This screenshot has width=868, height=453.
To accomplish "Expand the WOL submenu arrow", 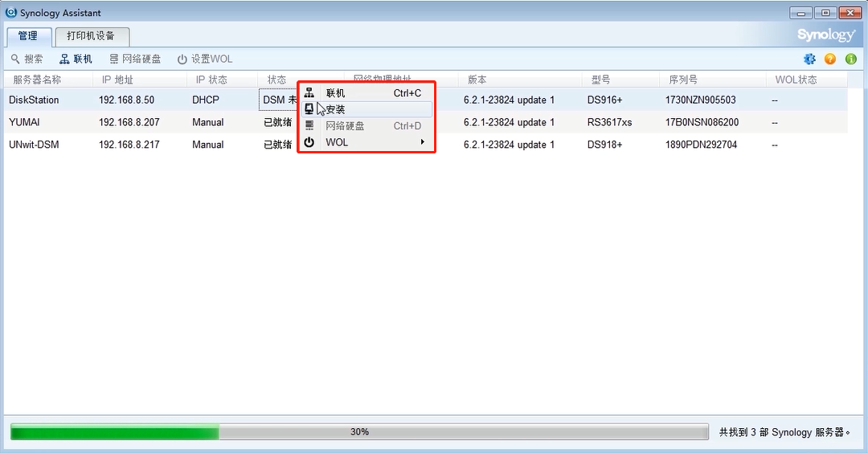I will 423,142.
